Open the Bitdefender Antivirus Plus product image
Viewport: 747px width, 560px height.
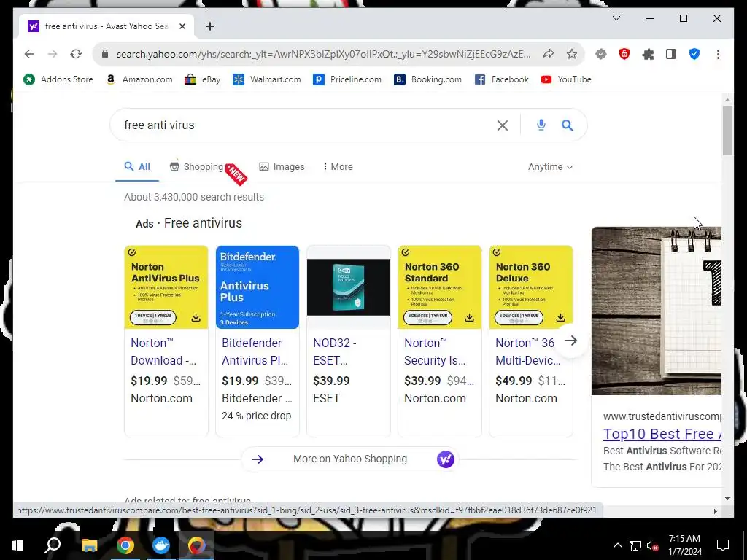(258, 287)
